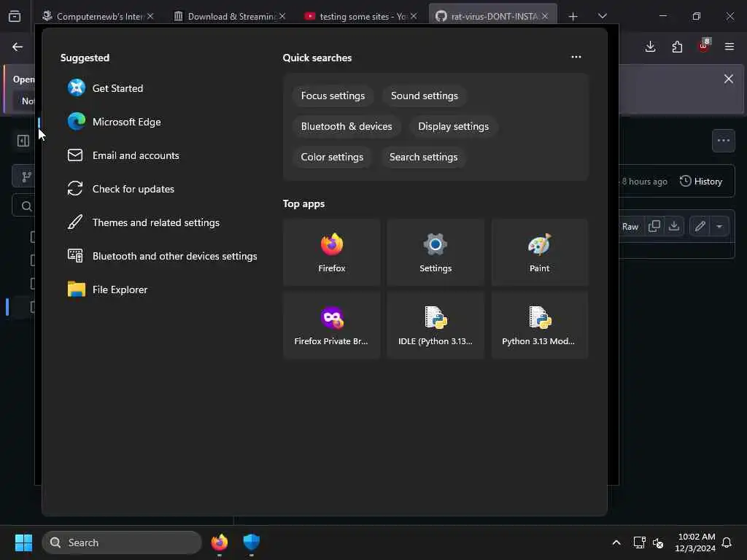The height and width of the screenshot is (560, 747).
Task: Open the list all tabs dropdown
Action: point(602,16)
